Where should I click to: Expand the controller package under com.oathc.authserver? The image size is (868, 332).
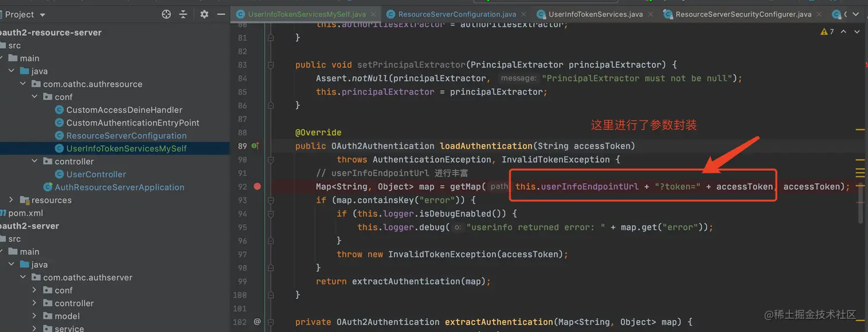(x=34, y=303)
